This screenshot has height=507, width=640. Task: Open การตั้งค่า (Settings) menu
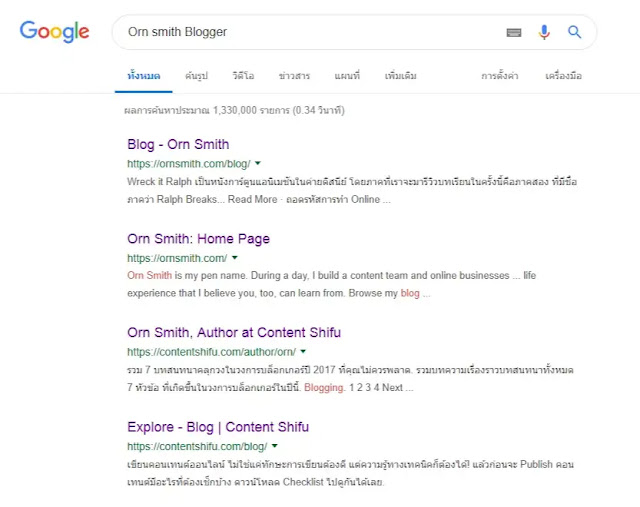(500, 76)
